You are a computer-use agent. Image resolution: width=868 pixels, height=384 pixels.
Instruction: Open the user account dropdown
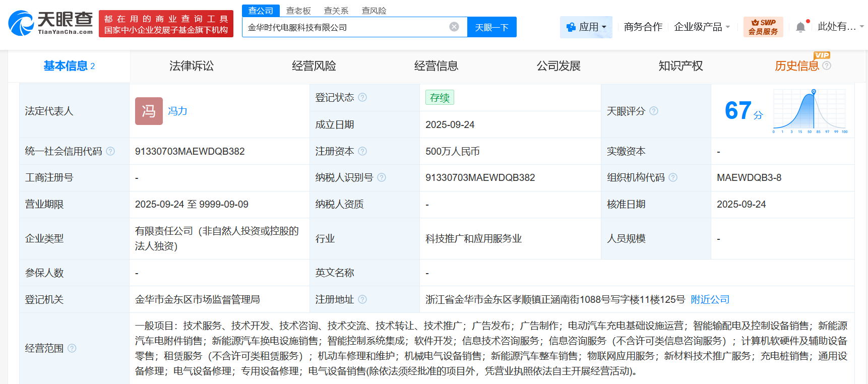(x=840, y=27)
